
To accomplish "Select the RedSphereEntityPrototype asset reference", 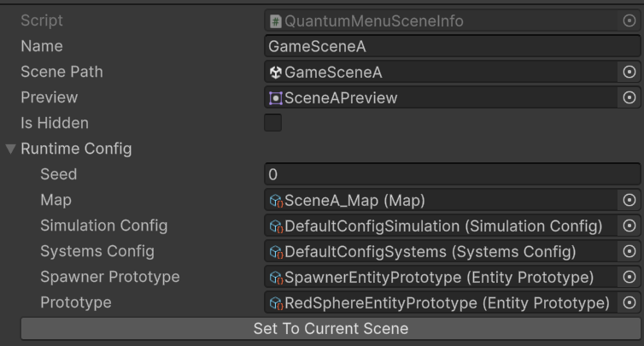I will [441, 302].
